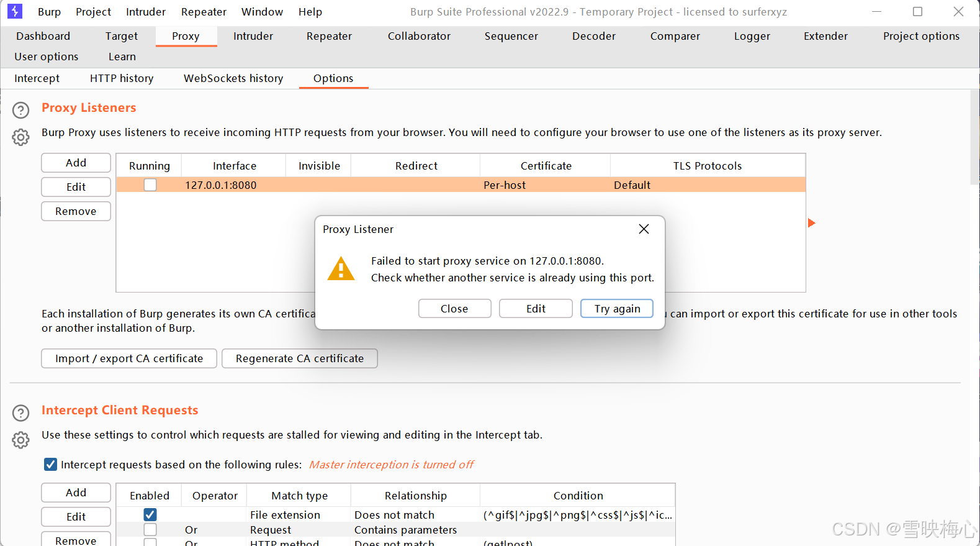980x546 pixels.
Task: Switch to the Repeater tool tab
Action: click(329, 36)
